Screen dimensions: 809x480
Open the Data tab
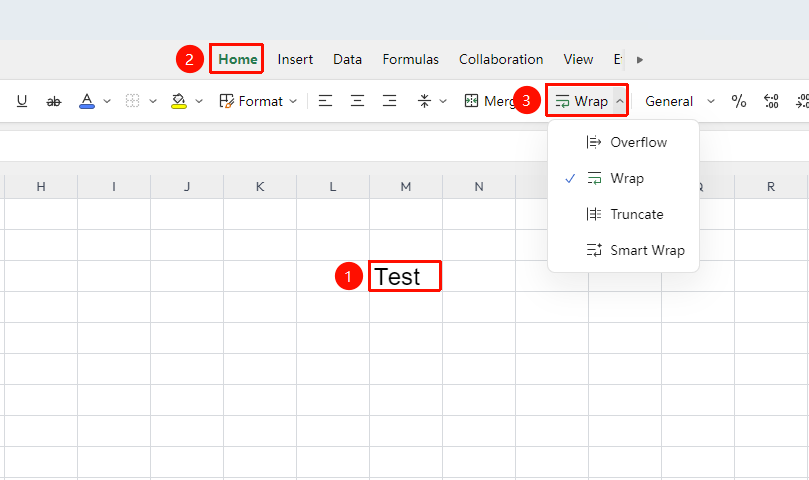(347, 59)
